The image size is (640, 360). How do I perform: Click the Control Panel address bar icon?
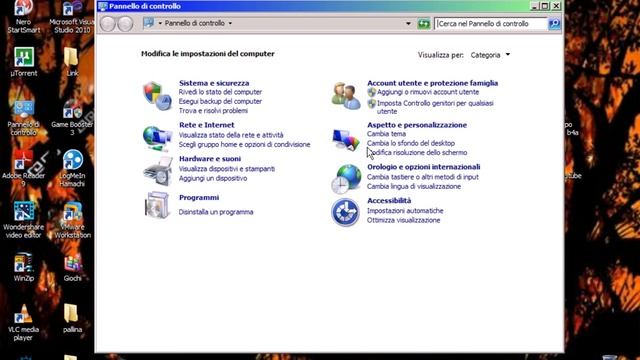point(149,23)
